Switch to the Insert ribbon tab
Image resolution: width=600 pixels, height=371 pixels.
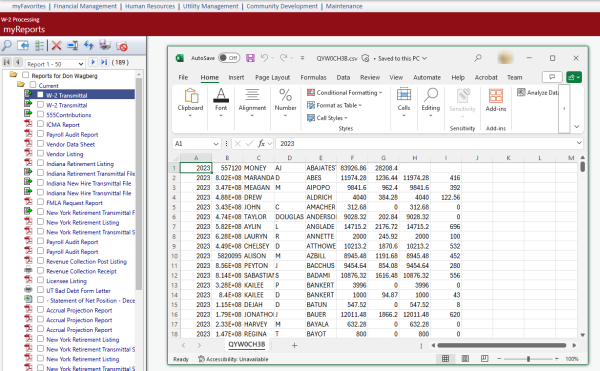(x=236, y=77)
